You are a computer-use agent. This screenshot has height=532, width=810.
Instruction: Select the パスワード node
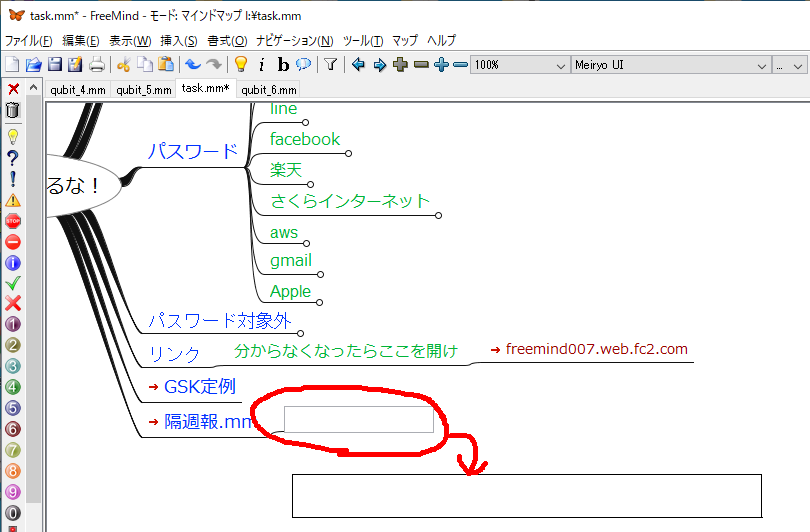(x=193, y=152)
